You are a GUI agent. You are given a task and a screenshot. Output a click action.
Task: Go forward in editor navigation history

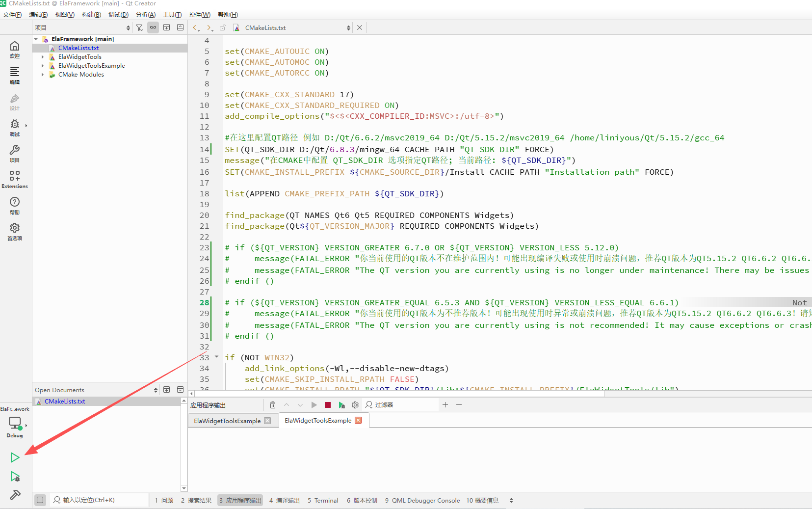[x=210, y=28]
